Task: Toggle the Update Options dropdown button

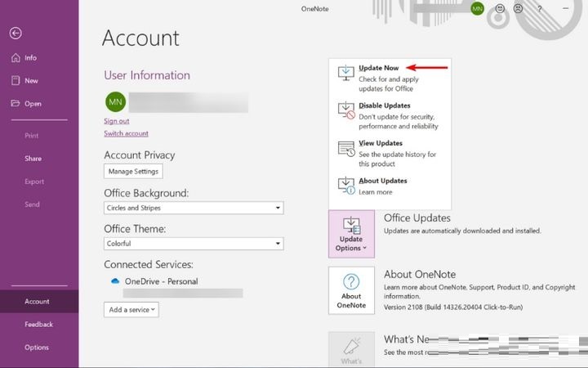Action: click(x=351, y=234)
